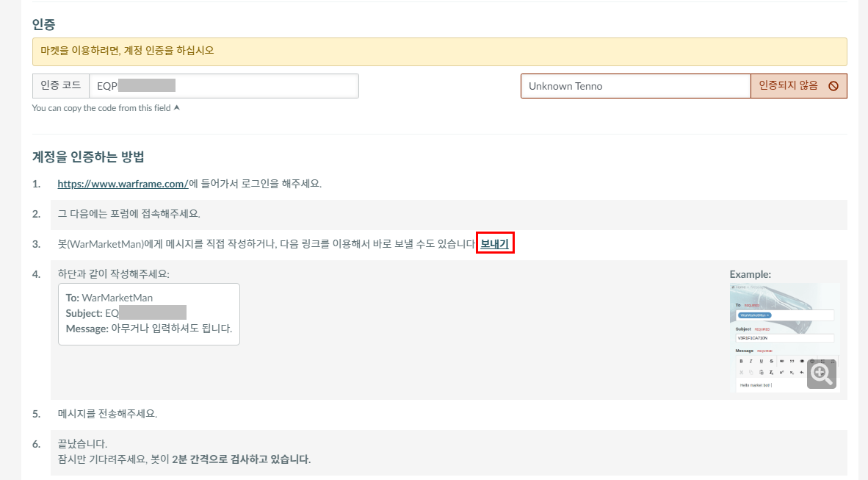Click the 인증 코드 label
This screenshot has height=480, width=868.
61,85
